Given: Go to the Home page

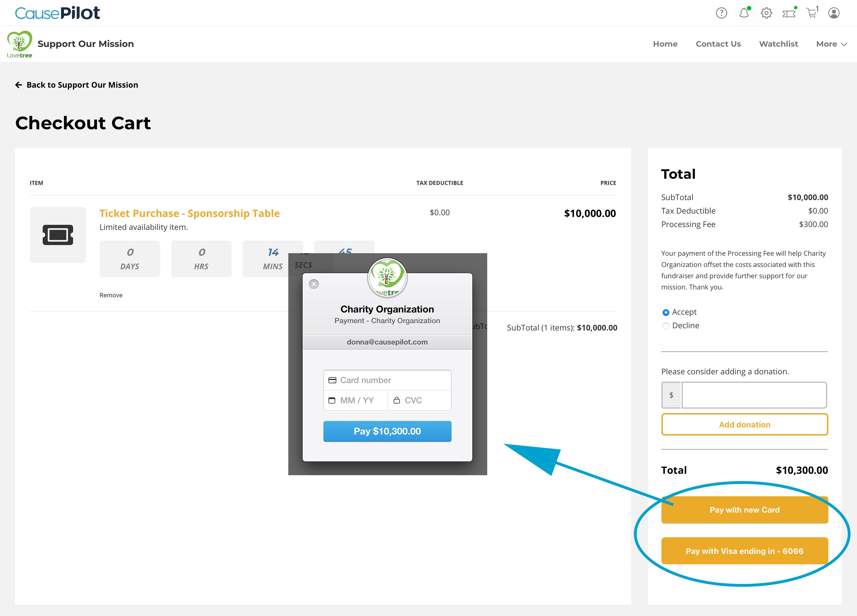Looking at the screenshot, I should pyautogui.click(x=665, y=44).
